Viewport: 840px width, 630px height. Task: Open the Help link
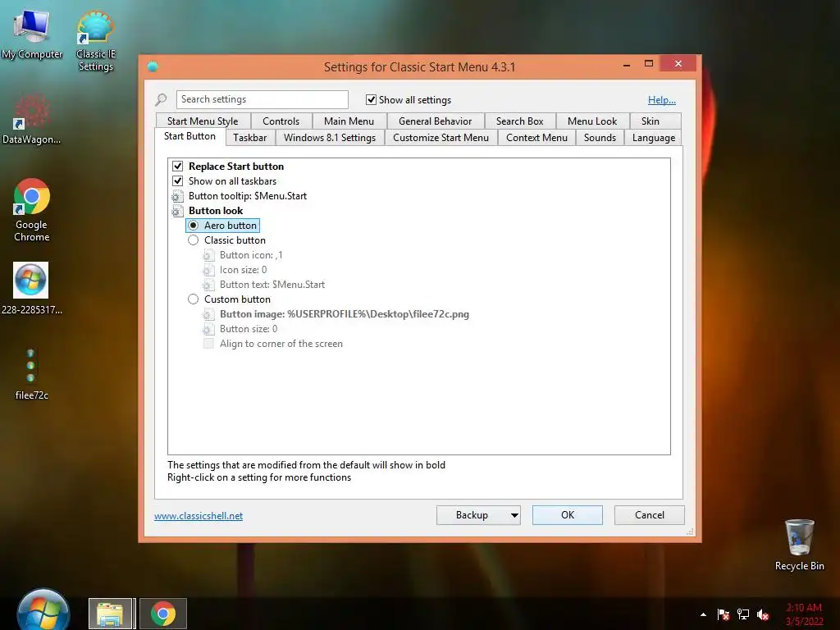point(662,99)
